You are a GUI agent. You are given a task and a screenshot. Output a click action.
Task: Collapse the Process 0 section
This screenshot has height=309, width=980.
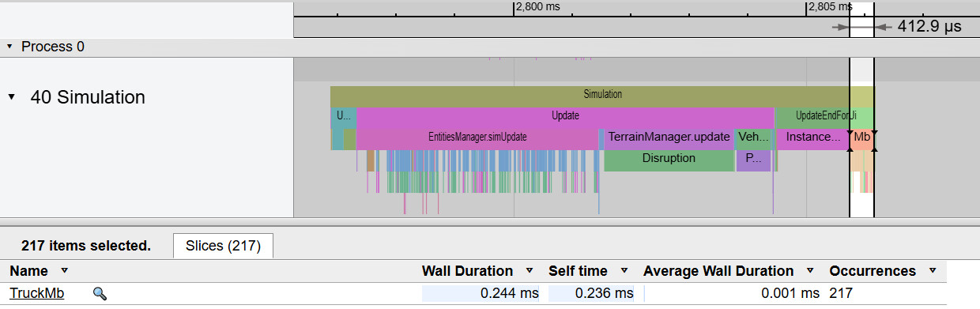[x=9, y=47]
